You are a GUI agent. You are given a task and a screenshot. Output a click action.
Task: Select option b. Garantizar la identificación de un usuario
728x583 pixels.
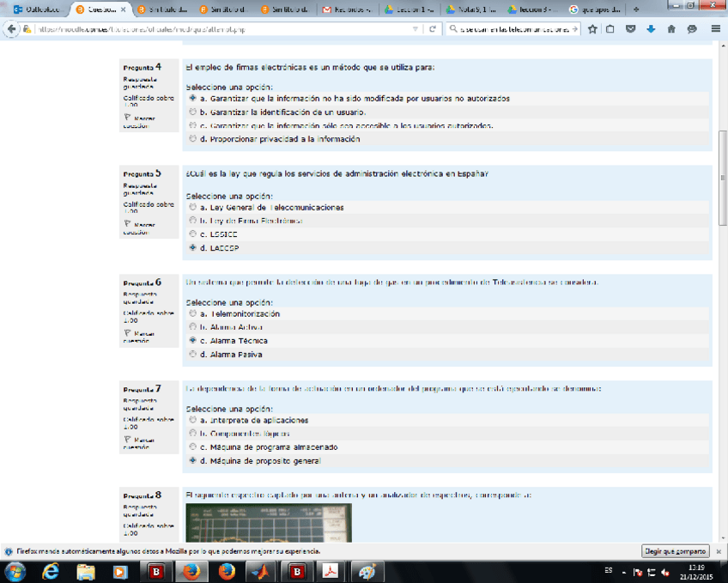pos(192,112)
